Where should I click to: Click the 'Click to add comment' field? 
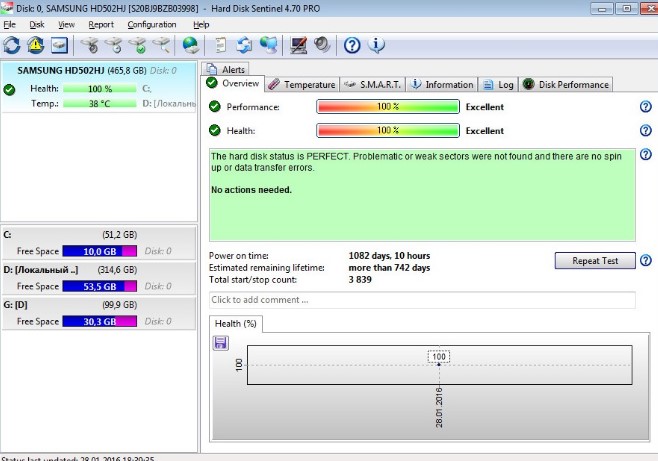422,300
